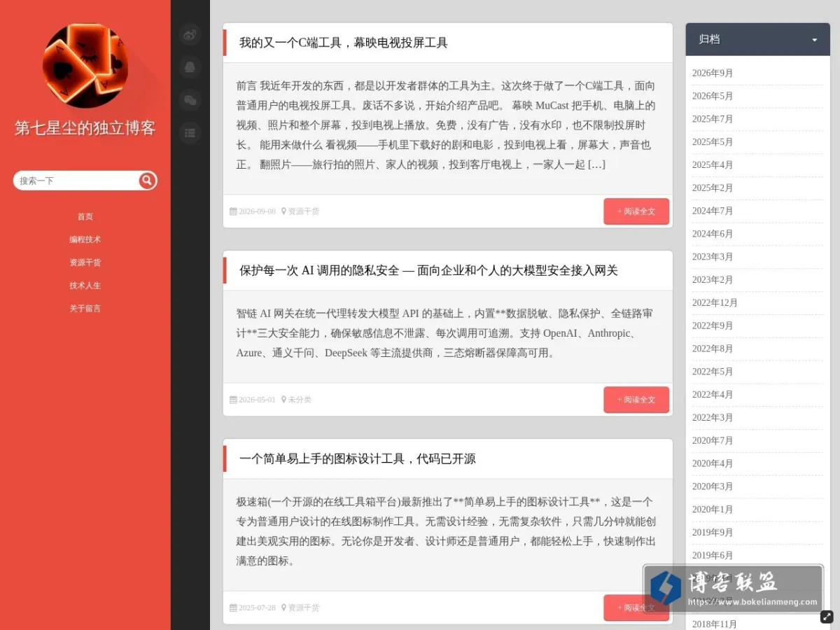
Task: Open the WeChat icon in dark sidebar
Action: 190,100
